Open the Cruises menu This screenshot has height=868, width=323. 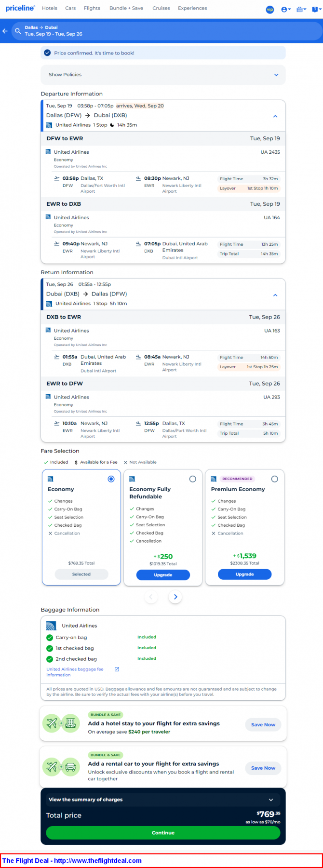pyautogui.click(x=161, y=8)
